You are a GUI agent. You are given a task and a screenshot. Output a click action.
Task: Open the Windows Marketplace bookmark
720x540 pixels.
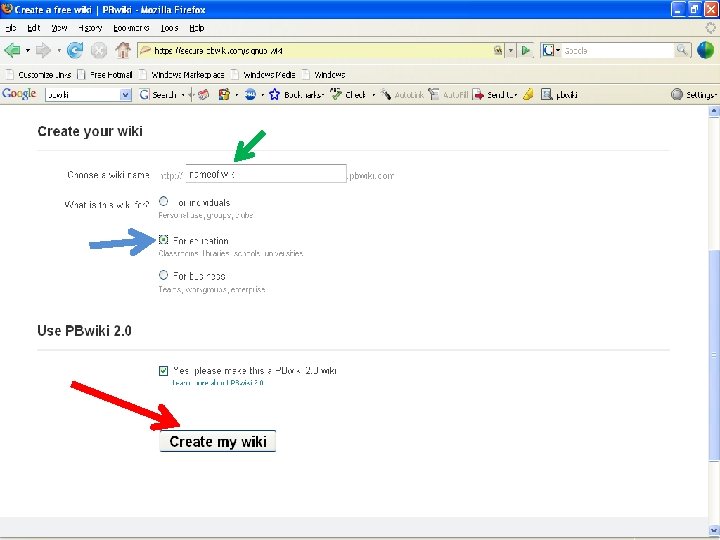[x=182, y=74]
